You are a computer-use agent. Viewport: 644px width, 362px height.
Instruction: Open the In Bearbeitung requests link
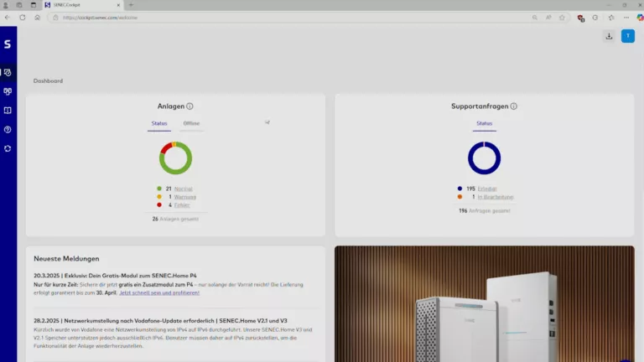coord(496,197)
